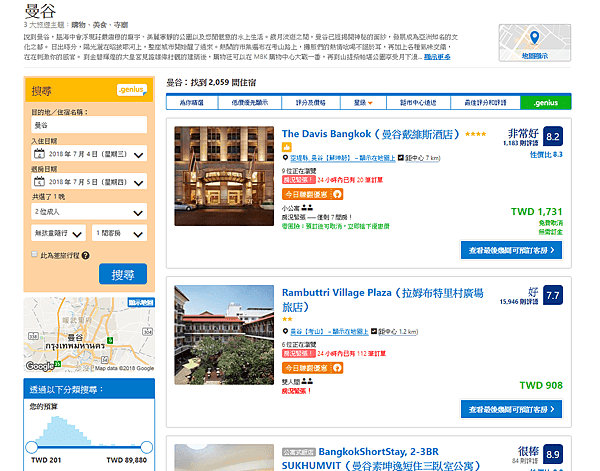
Task: Click the 顯示地圖 label on sidebar map
Action: 141,303
